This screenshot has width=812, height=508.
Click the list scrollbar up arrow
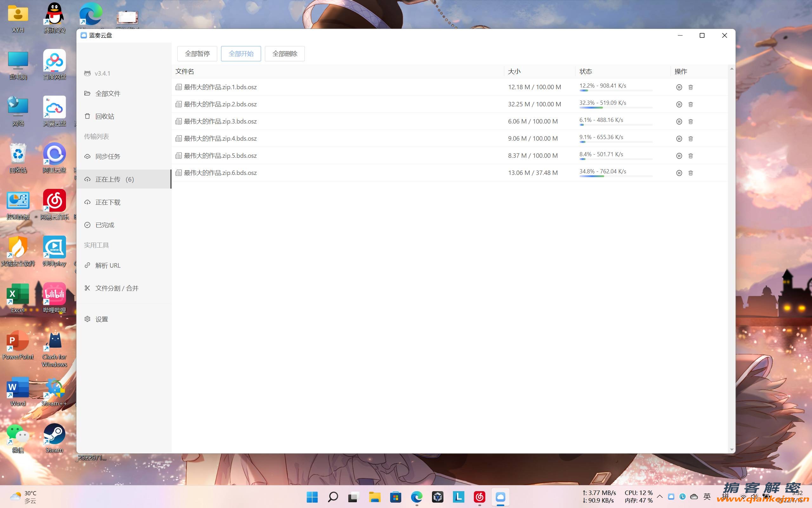(x=731, y=69)
